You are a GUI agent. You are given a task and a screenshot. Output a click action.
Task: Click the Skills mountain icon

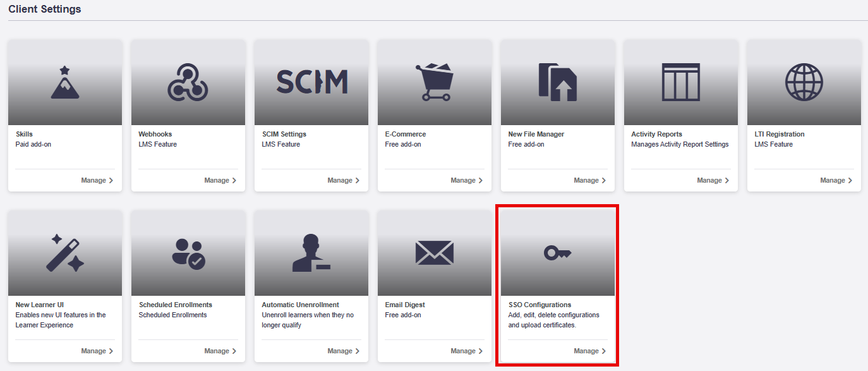tap(65, 83)
